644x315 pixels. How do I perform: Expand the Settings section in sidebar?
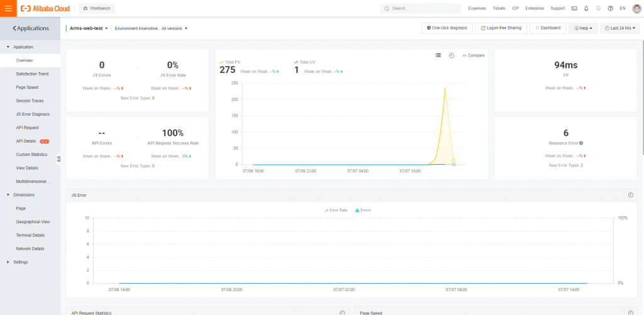point(21,262)
